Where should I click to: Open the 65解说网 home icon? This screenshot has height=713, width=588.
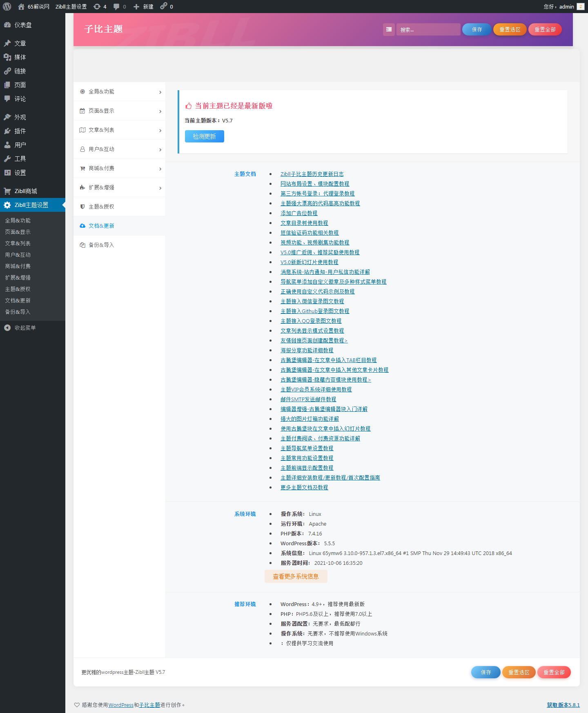[21, 7]
